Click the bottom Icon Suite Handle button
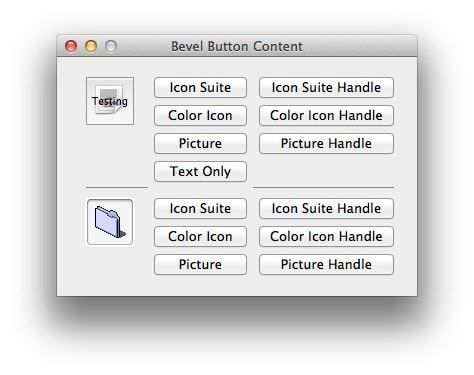 coord(326,209)
